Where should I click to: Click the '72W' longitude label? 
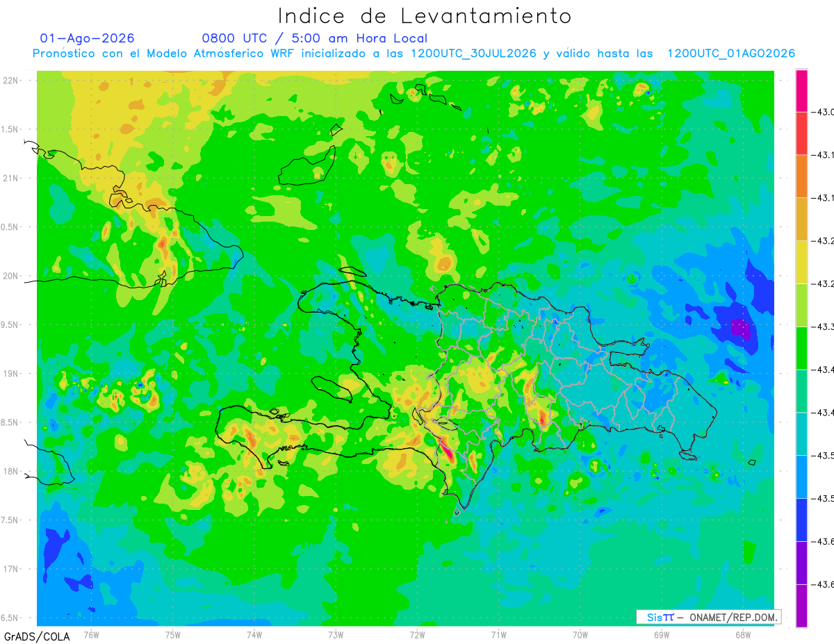[x=417, y=635]
